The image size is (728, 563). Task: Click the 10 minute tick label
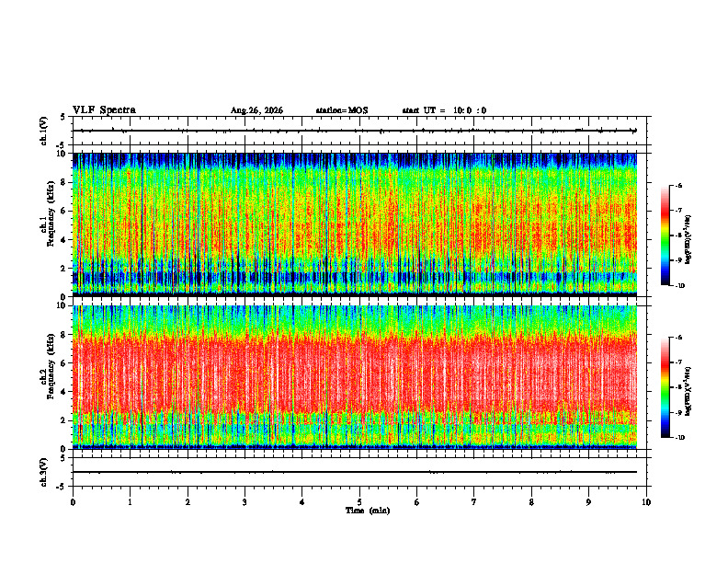coord(646,502)
